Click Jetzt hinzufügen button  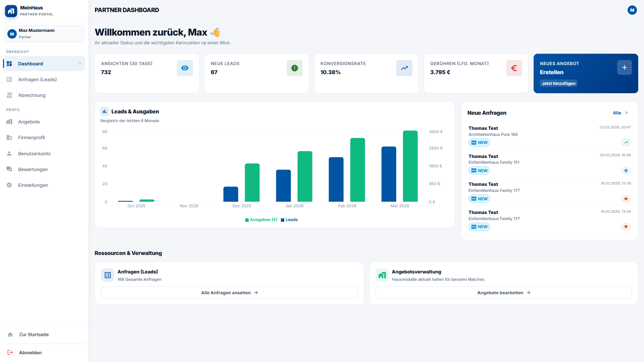558,84
